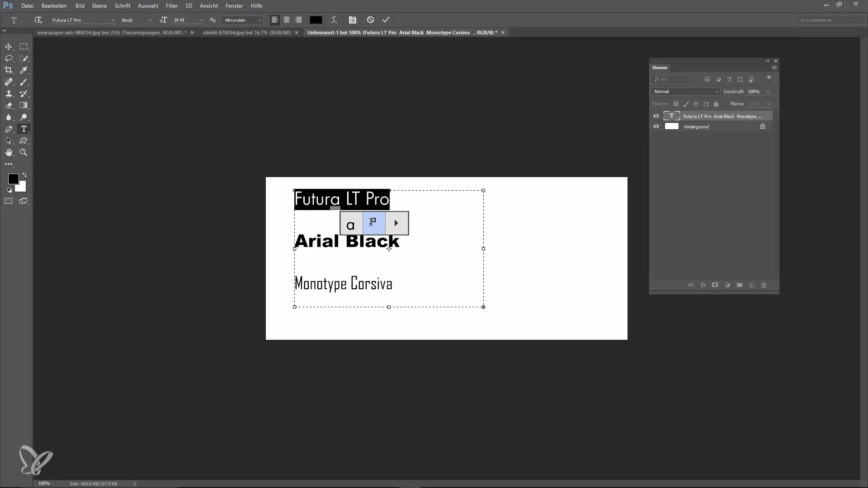Viewport: 868px width, 488px height.
Task: Select the Brush tool
Action: [x=24, y=82]
